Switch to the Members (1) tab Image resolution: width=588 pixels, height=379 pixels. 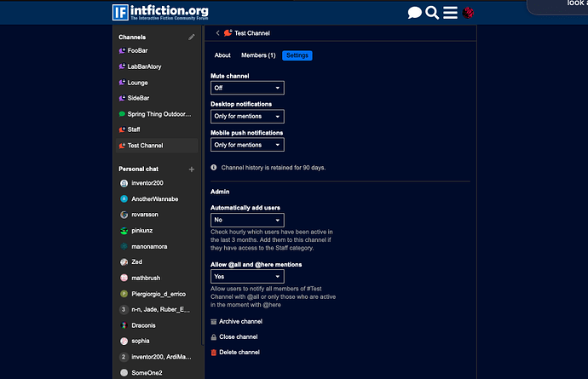pyautogui.click(x=258, y=55)
